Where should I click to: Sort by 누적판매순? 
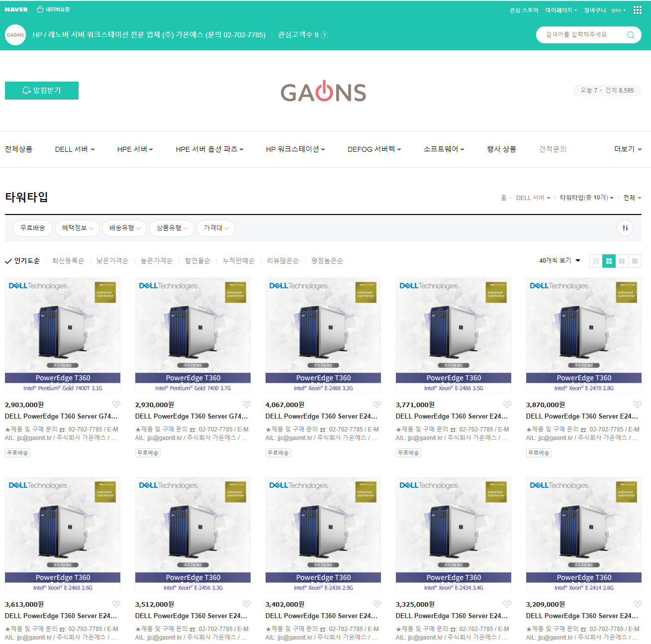click(x=239, y=261)
